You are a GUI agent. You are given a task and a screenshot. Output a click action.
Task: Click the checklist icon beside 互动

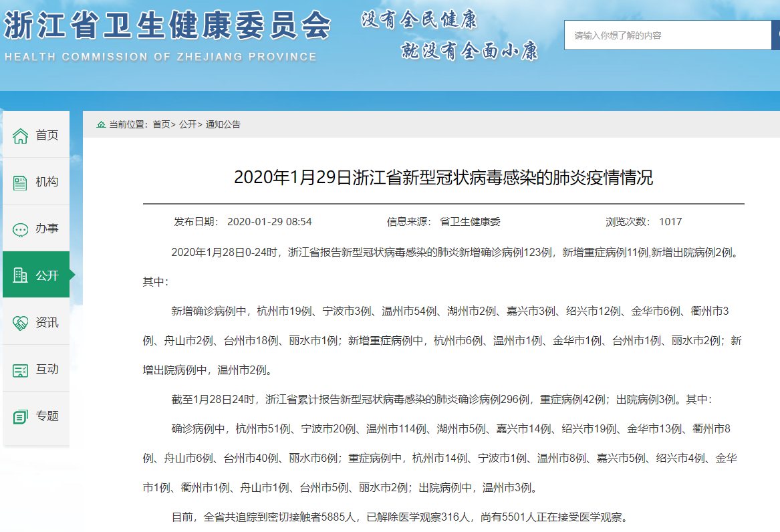[x=20, y=370]
